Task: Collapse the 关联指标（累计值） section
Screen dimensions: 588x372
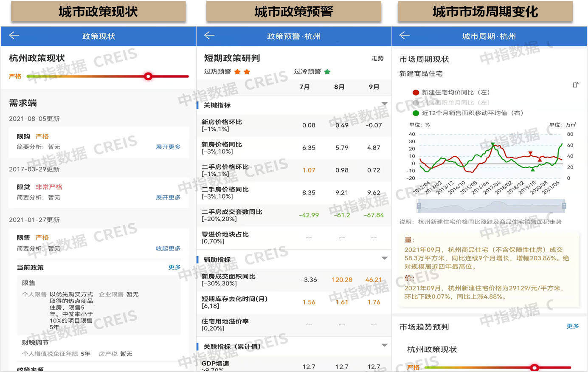Action: click(x=384, y=346)
